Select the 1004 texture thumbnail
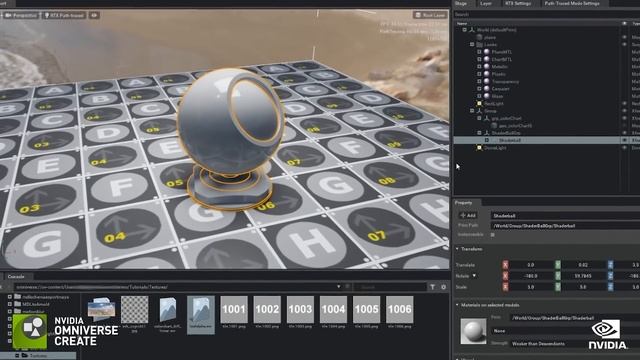 coord(333,310)
